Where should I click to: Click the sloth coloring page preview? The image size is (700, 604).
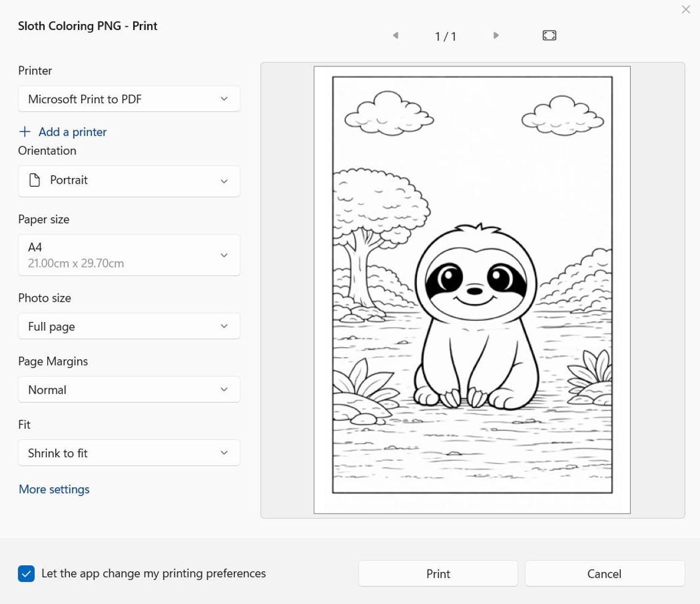click(x=472, y=290)
